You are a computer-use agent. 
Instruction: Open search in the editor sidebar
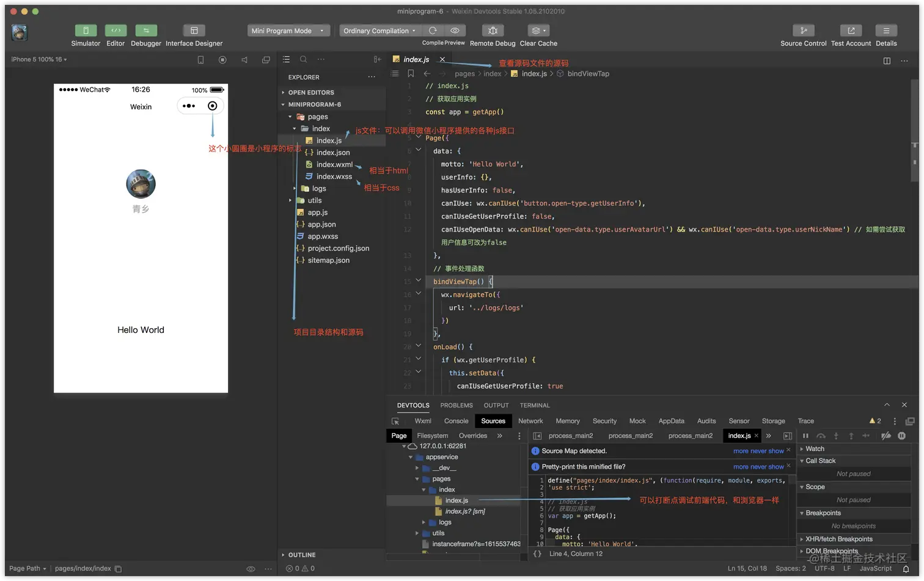(x=303, y=59)
